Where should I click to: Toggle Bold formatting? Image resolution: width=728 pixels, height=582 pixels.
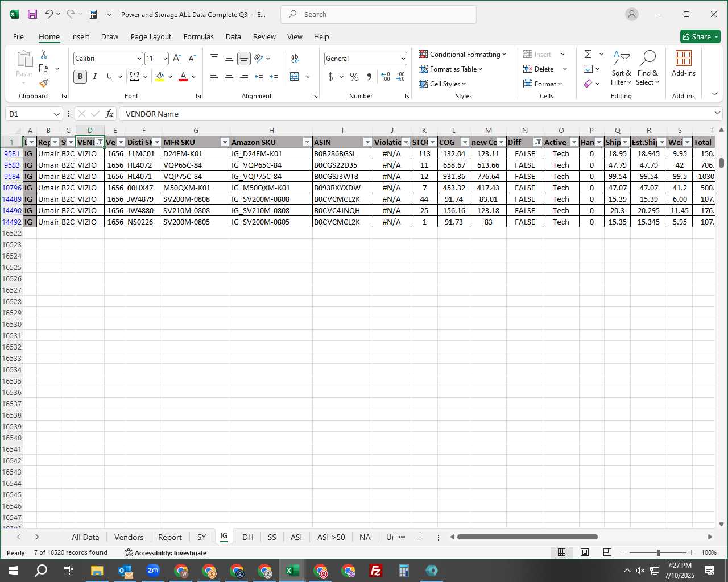(x=80, y=77)
